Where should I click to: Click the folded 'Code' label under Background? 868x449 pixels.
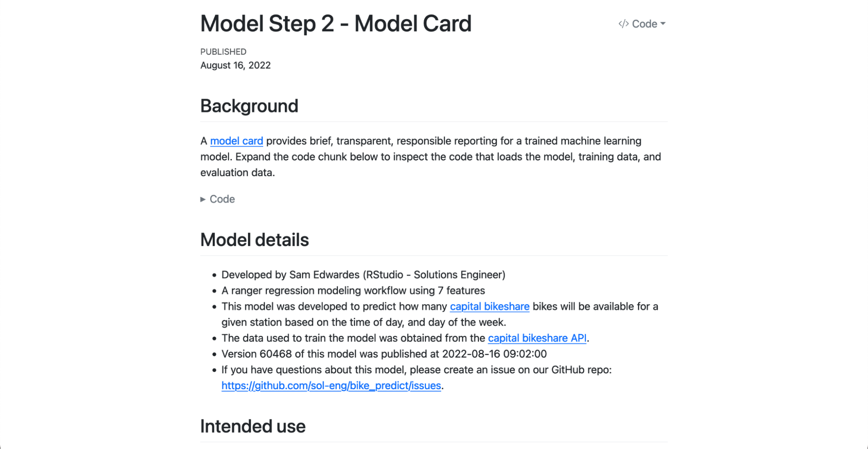222,199
